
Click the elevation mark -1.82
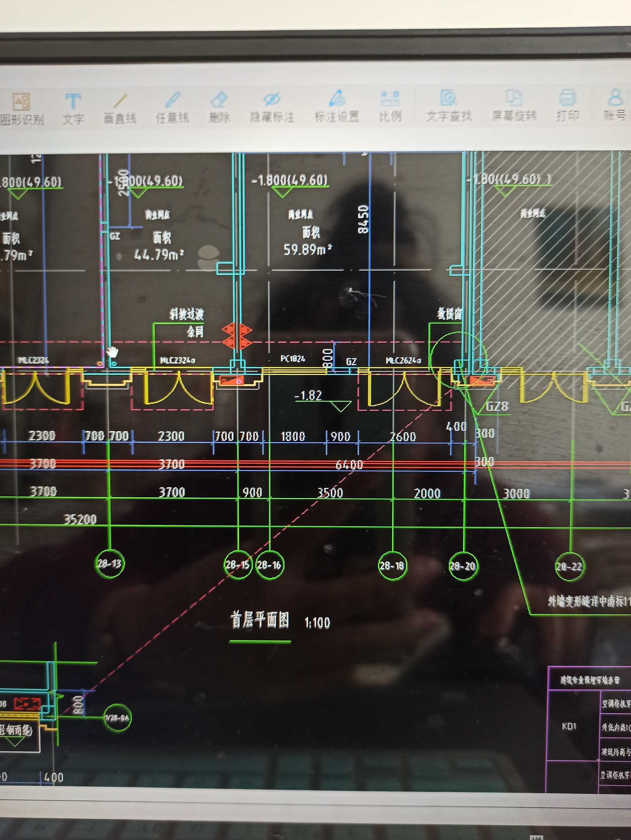click(309, 396)
